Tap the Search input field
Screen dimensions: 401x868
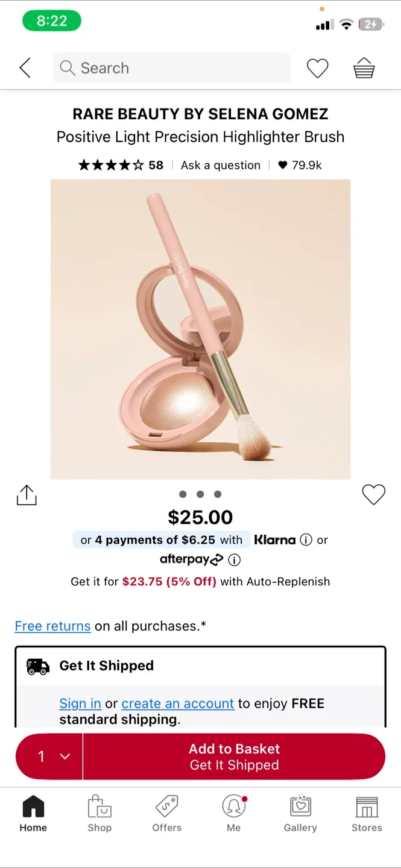171,68
